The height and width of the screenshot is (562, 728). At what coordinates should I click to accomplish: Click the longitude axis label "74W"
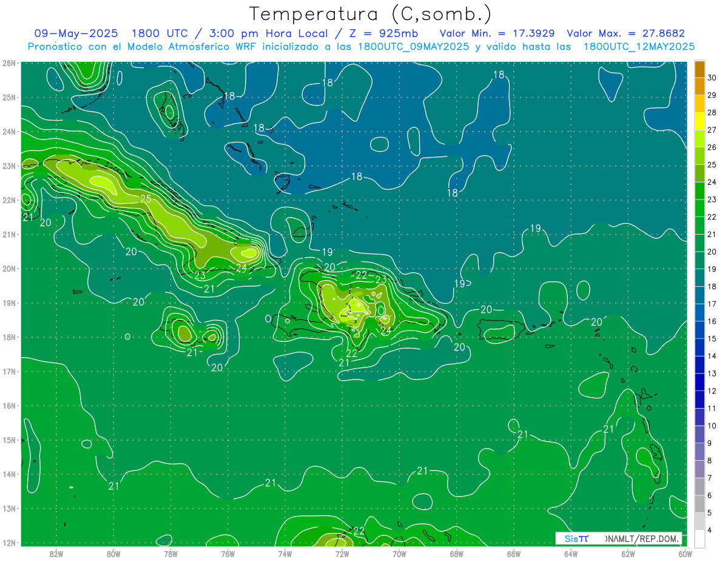285,553
